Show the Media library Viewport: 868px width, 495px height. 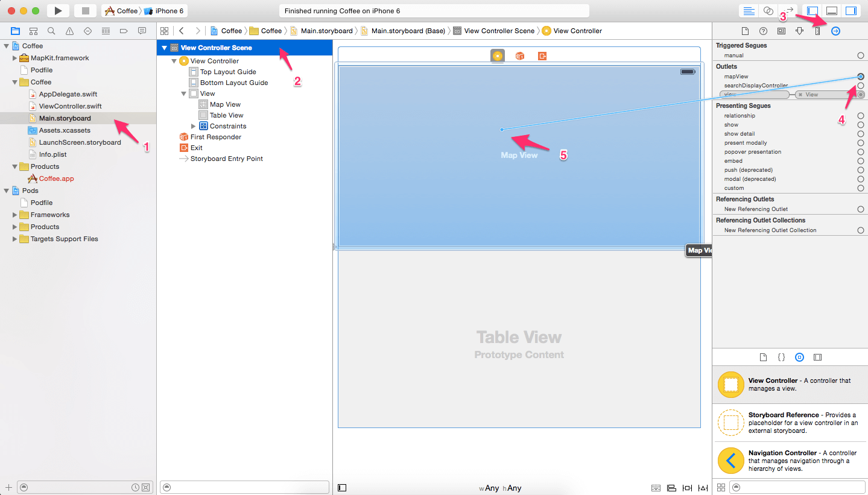(817, 357)
